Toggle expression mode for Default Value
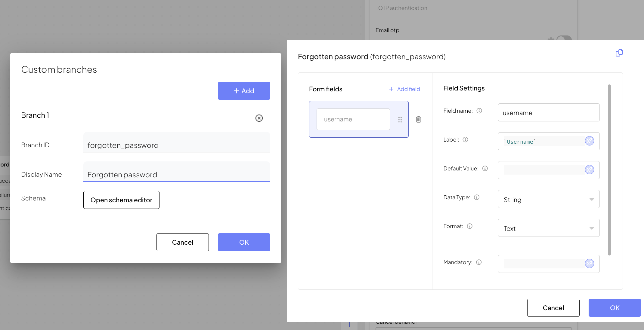 coord(589,170)
